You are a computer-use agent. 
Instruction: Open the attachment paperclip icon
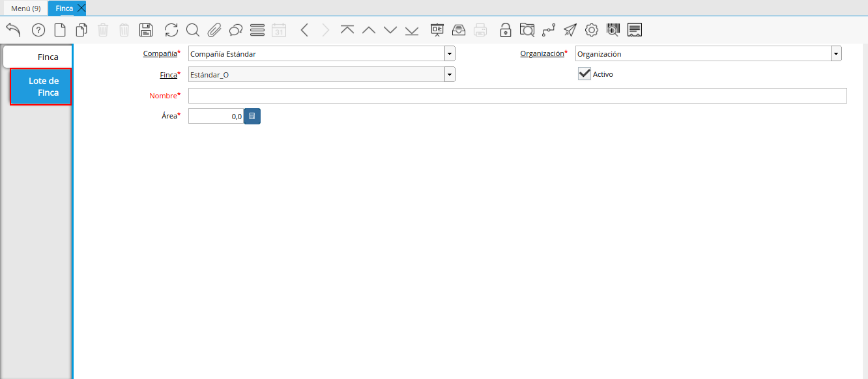coord(214,30)
